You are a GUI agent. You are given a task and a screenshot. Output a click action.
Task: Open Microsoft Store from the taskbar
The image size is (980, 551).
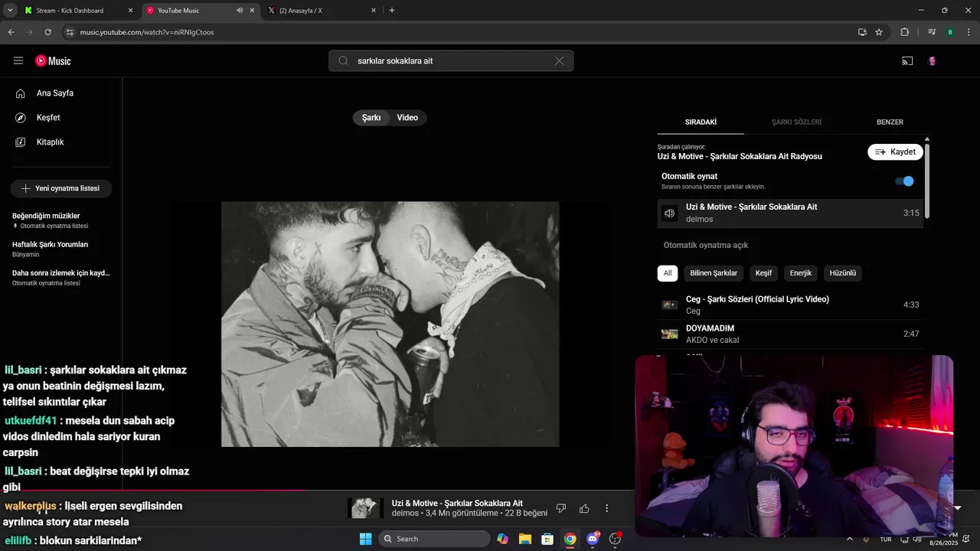[x=547, y=539]
